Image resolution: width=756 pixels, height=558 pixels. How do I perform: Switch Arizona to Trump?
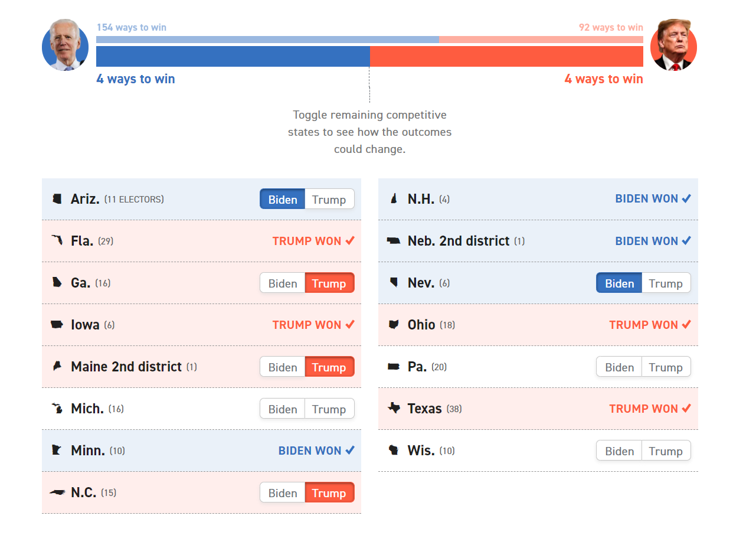[329, 200]
